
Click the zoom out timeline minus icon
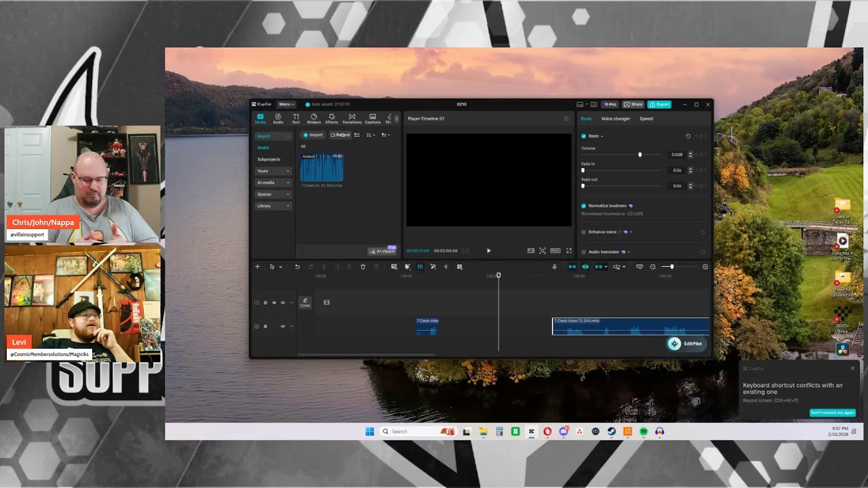tap(653, 267)
